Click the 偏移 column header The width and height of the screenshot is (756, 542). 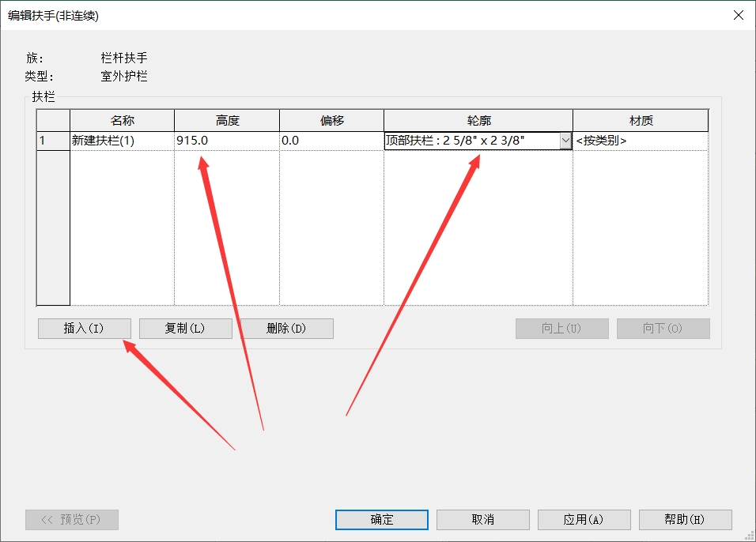tap(331, 121)
